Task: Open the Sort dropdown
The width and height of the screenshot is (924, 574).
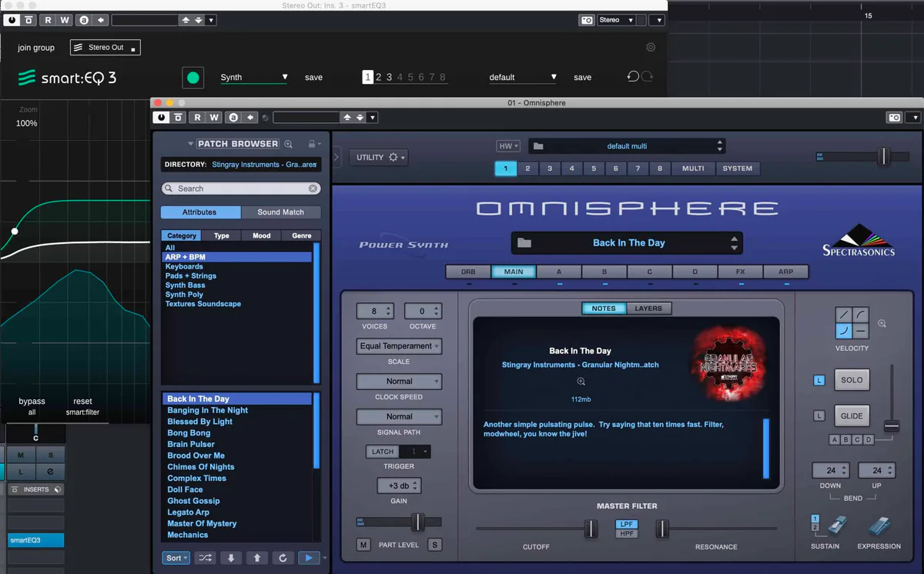Action: coord(176,558)
